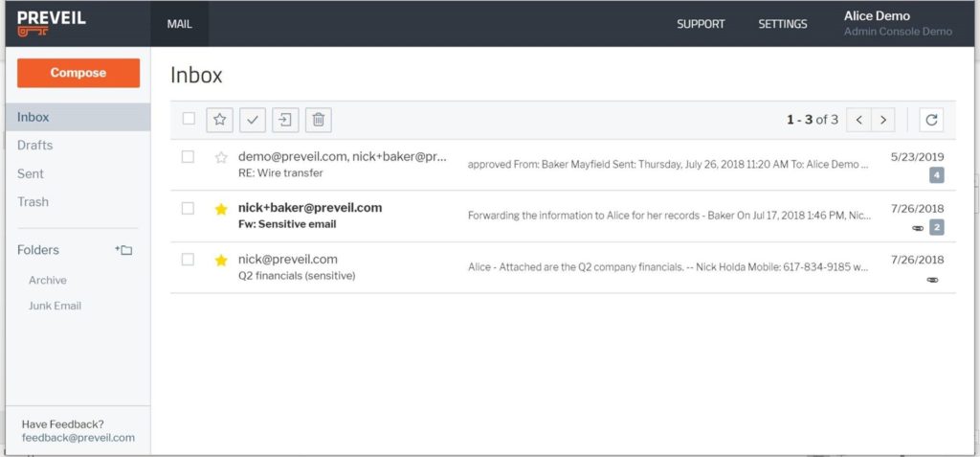Open email from nick+baker@preveil.com
This screenshot has height=457, width=980.
pyautogui.click(x=563, y=216)
